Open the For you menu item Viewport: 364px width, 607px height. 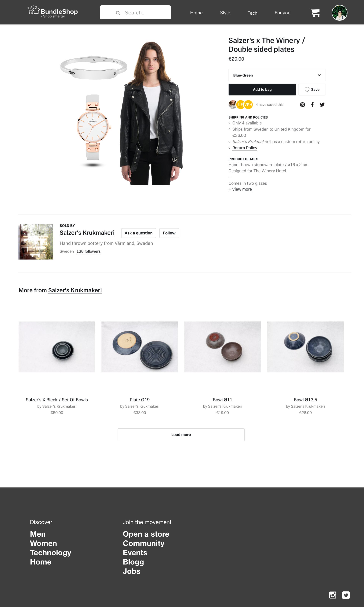[x=282, y=13]
